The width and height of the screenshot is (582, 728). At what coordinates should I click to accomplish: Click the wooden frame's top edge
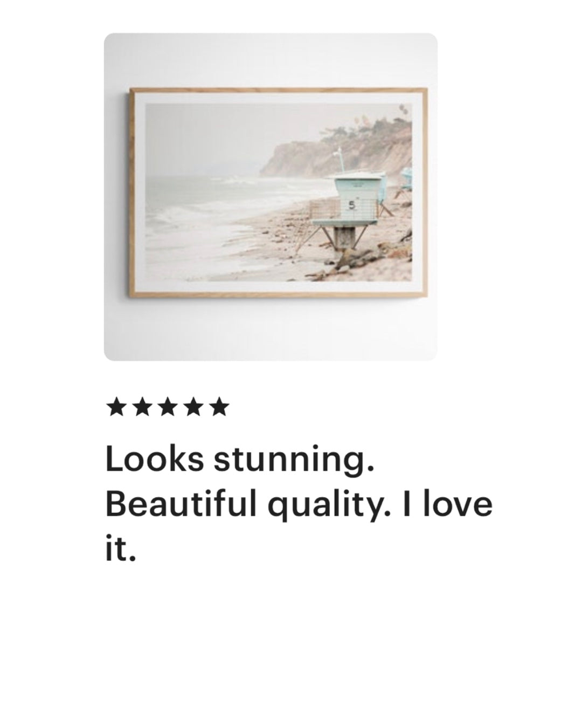(279, 90)
